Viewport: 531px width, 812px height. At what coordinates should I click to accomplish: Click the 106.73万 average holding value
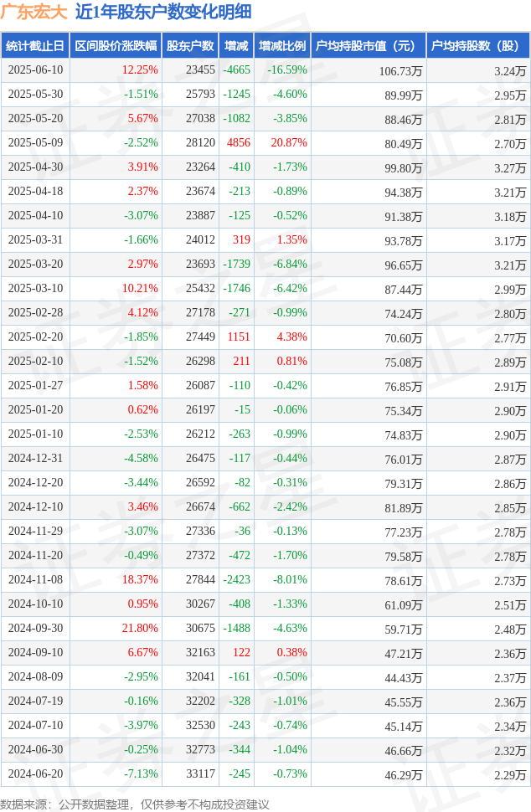coord(400,71)
